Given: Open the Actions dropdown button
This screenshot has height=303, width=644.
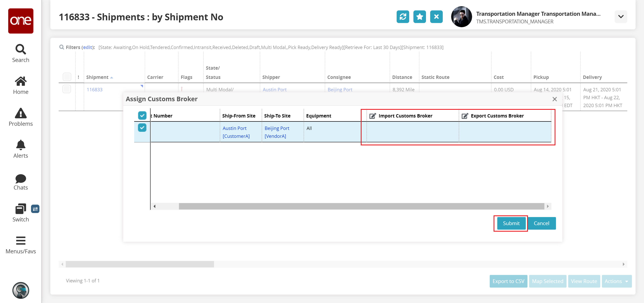Looking at the screenshot, I should pyautogui.click(x=616, y=281).
